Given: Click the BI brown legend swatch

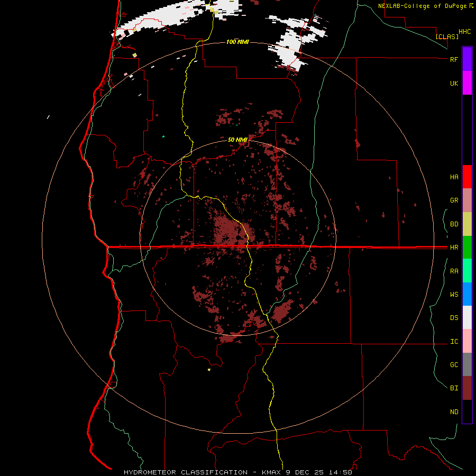Looking at the screenshot, I should (467, 388).
